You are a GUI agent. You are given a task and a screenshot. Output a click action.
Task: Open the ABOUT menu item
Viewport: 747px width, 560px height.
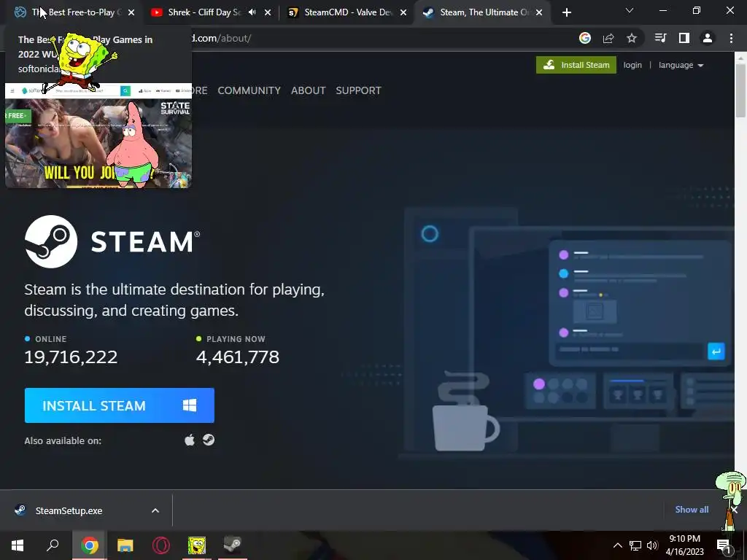pos(309,90)
